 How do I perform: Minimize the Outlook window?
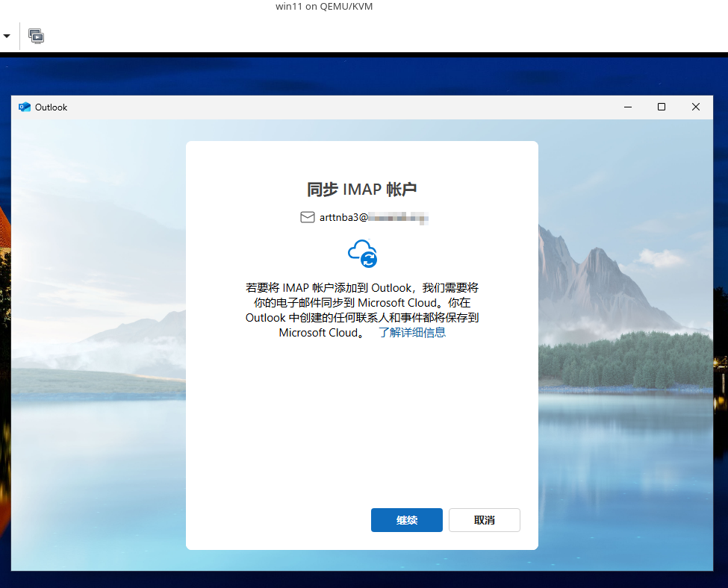point(628,107)
